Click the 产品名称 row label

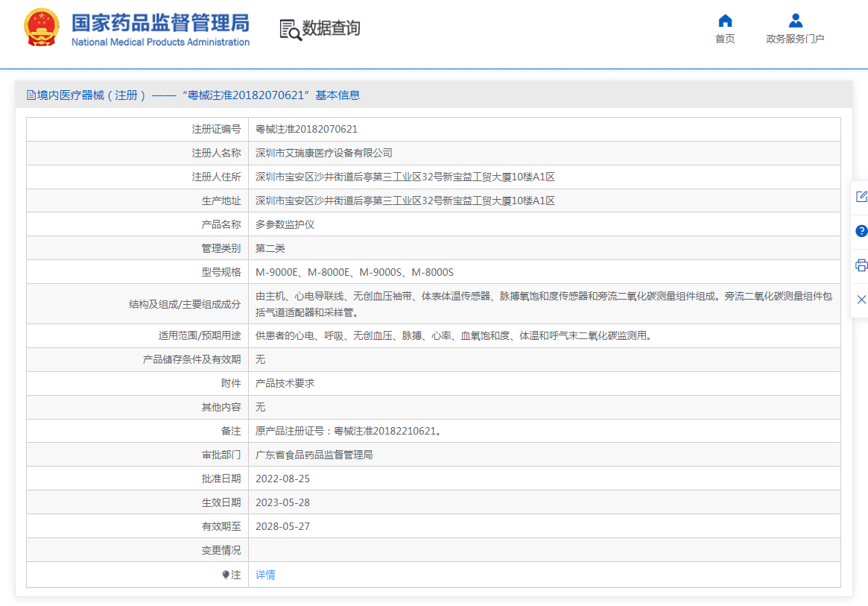click(221, 224)
